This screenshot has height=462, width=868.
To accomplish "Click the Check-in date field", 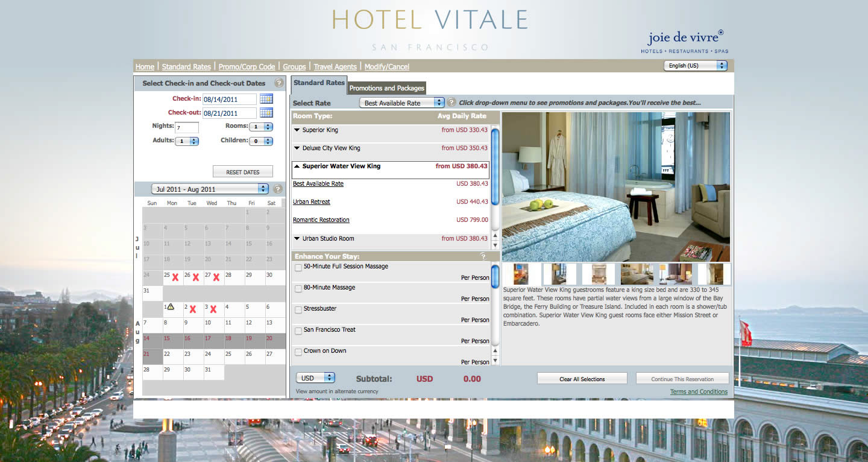I will click(x=230, y=100).
